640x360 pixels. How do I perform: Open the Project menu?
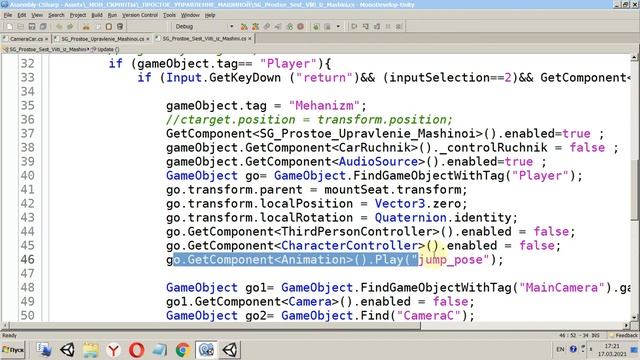coord(78,15)
